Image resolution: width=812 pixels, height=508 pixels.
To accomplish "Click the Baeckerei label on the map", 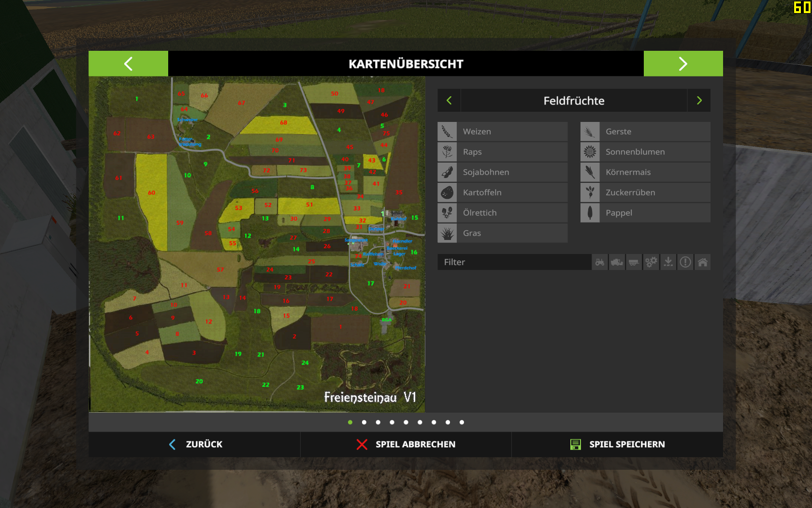I will 397,248.
